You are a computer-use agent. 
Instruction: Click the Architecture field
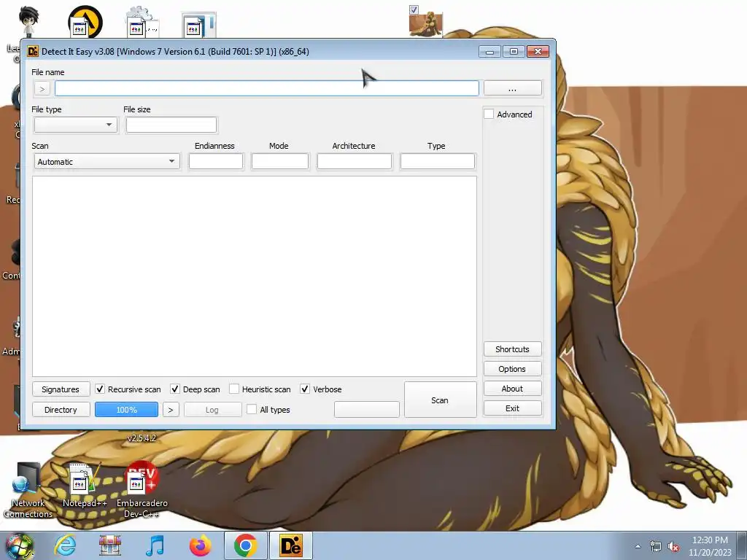(x=354, y=161)
